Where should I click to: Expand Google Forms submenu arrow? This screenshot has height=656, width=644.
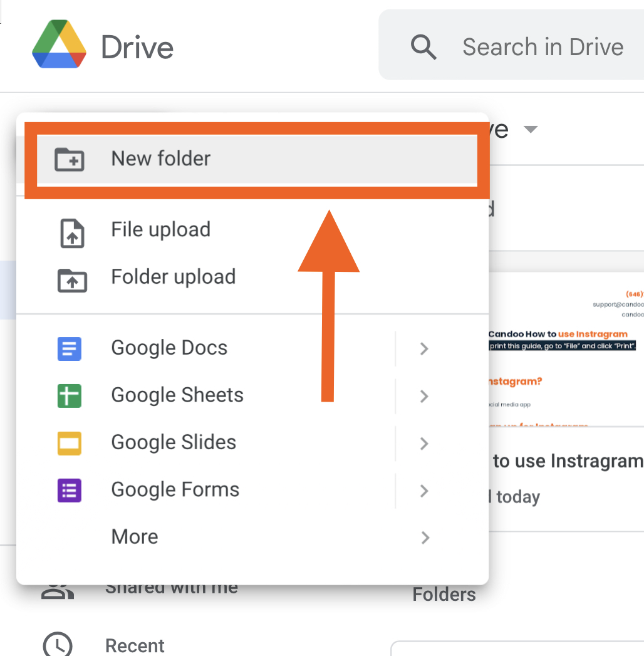pyautogui.click(x=424, y=491)
